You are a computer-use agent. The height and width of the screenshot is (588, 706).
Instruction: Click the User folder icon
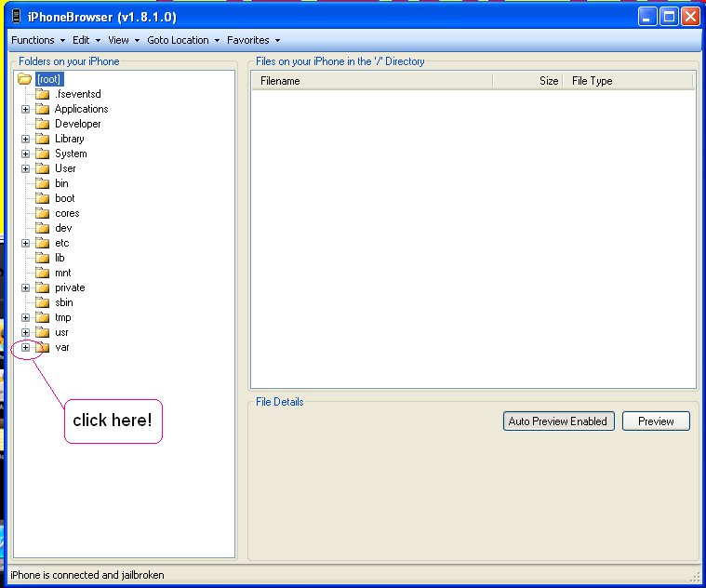(x=43, y=168)
